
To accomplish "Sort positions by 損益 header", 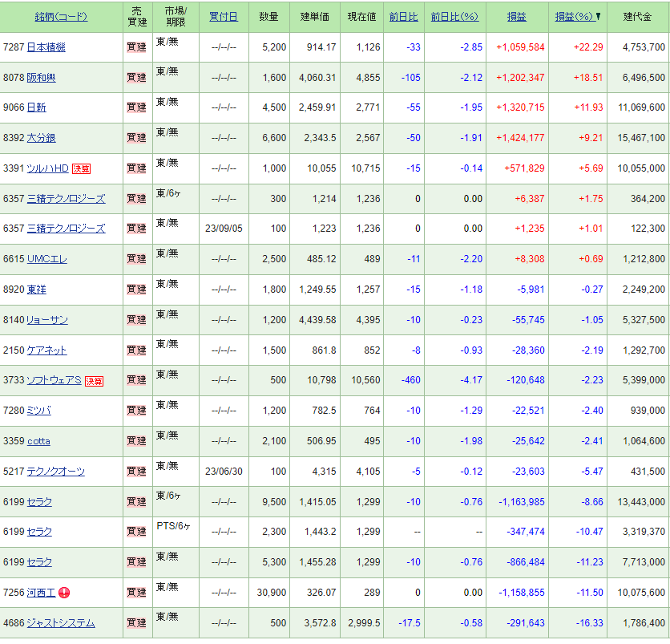I will [x=517, y=17].
